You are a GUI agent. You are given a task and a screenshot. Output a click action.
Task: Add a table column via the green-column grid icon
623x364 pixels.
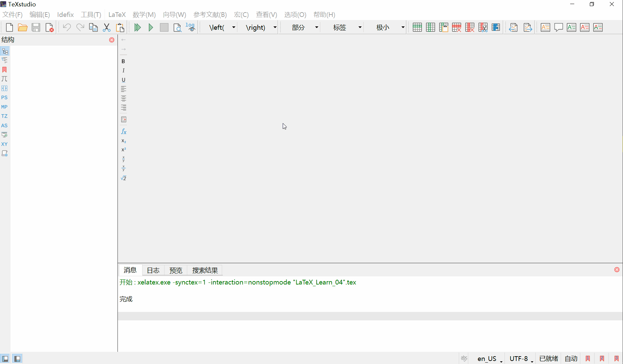click(x=430, y=27)
